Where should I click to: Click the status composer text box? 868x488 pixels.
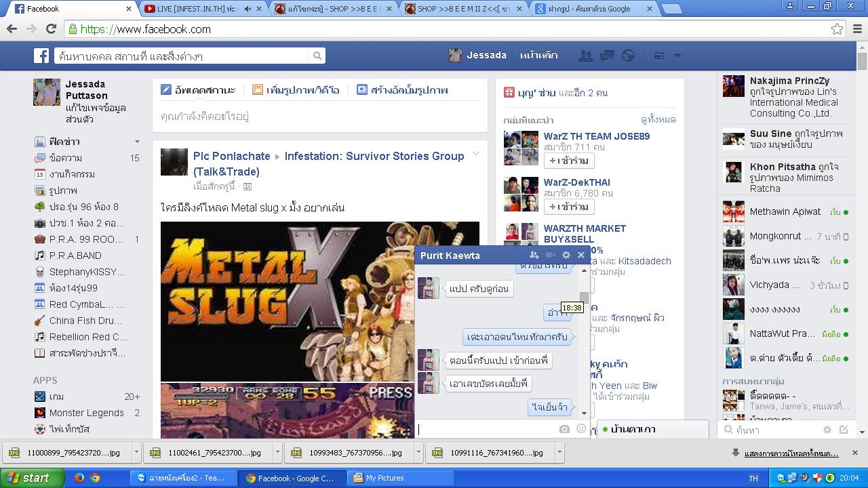click(320, 117)
